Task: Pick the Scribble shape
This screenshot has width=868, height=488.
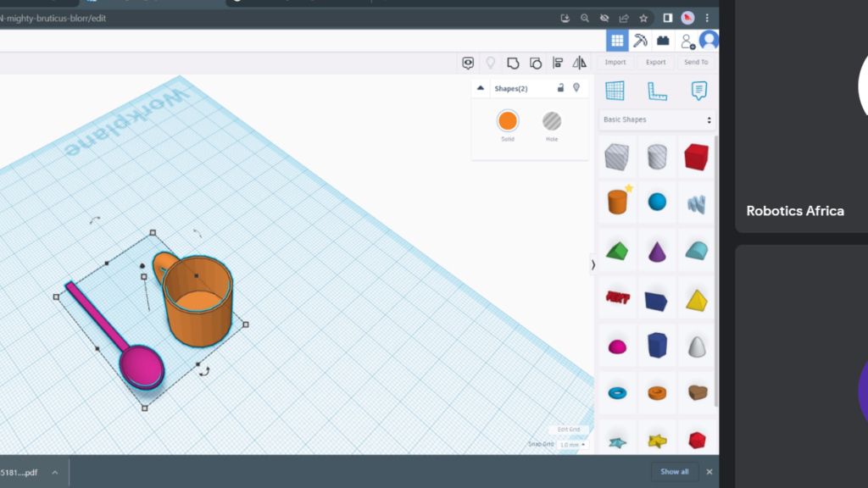Action: pyautogui.click(x=697, y=203)
